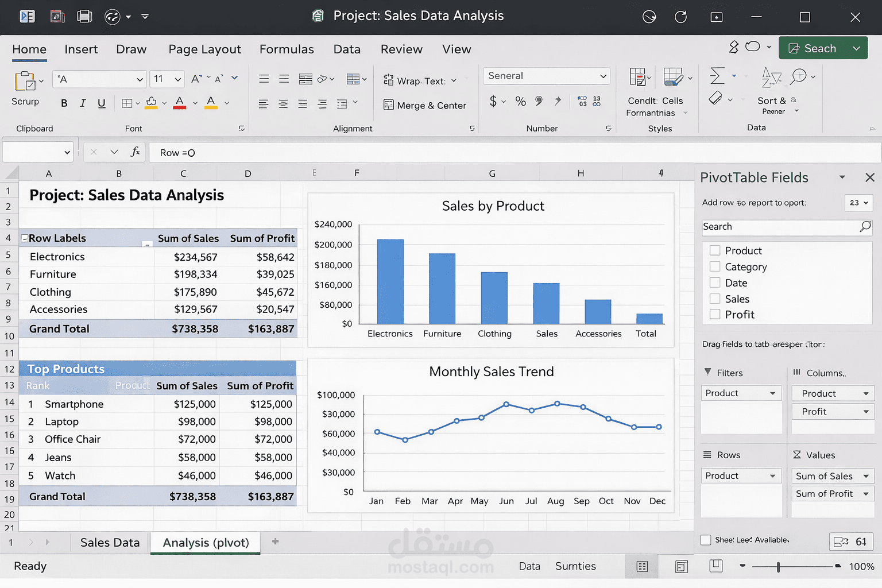
Task: Check the Profit field checkbox
Action: pos(715,314)
